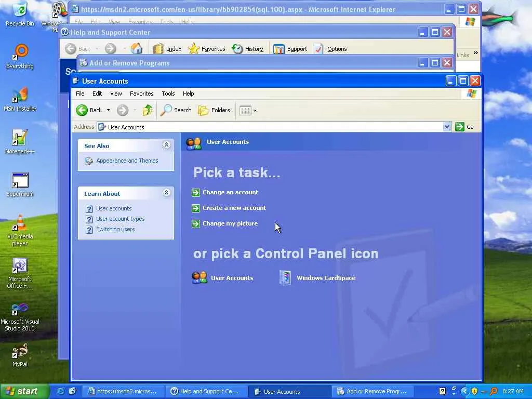Image resolution: width=532 pixels, height=399 pixels.
Task: Click the magnifier tray icon near the clock
Action: (494, 391)
